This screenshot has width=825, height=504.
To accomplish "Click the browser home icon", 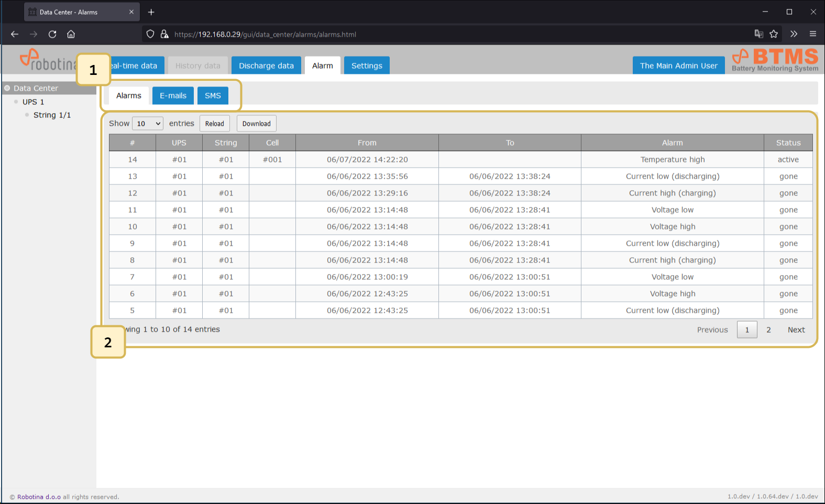I will pyautogui.click(x=71, y=34).
